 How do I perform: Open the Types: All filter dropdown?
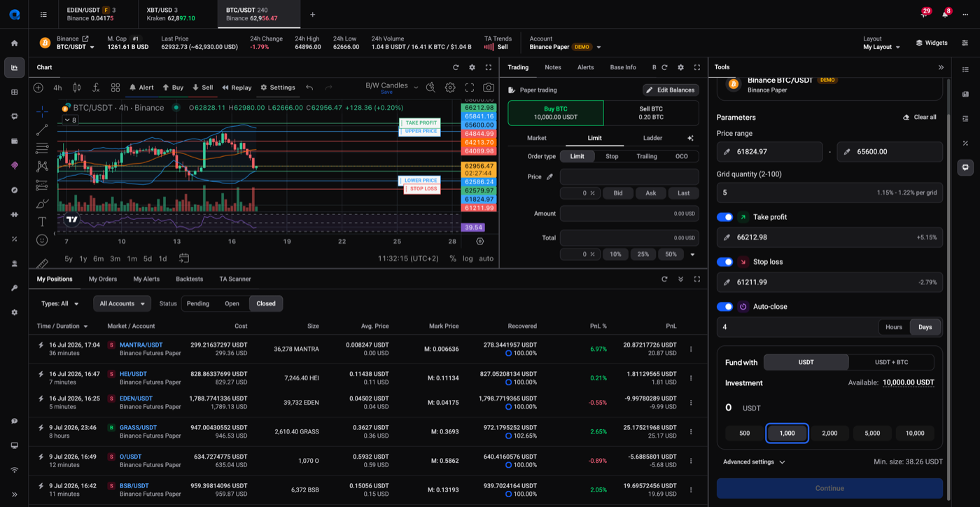tap(60, 303)
